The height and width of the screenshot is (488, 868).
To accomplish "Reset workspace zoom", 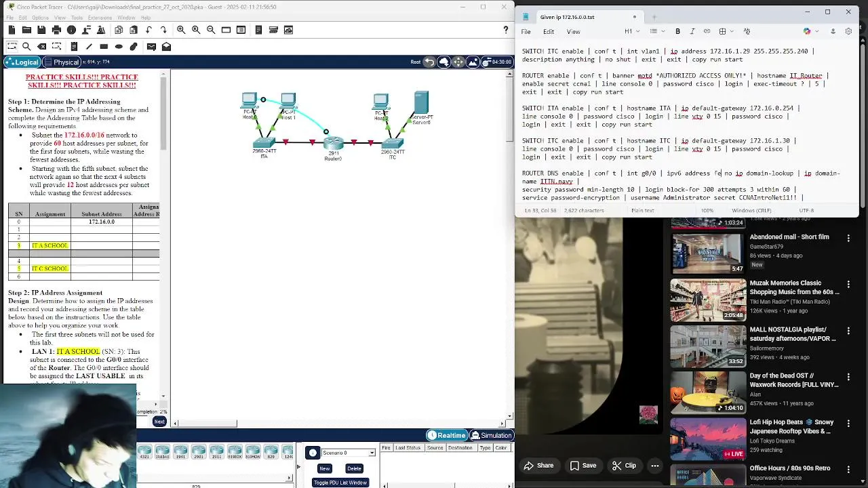I will (196, 30).
